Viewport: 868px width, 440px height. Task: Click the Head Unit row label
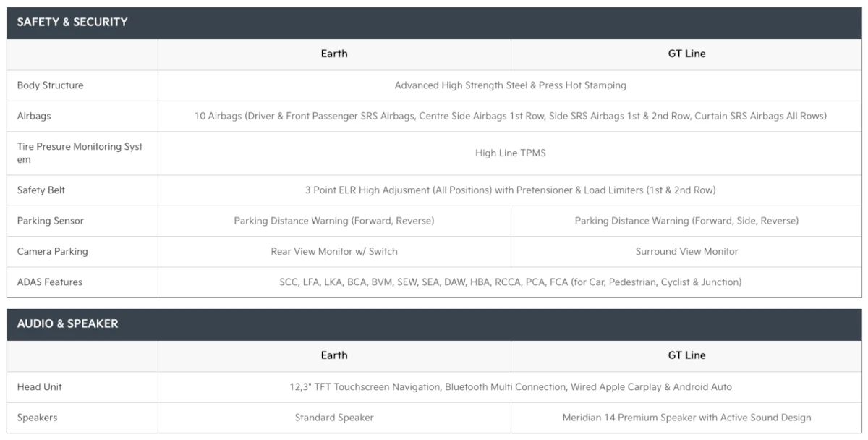40,387
